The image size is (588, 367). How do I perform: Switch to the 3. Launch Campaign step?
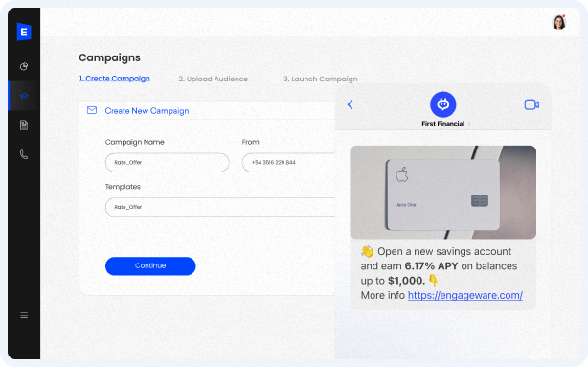320,79
